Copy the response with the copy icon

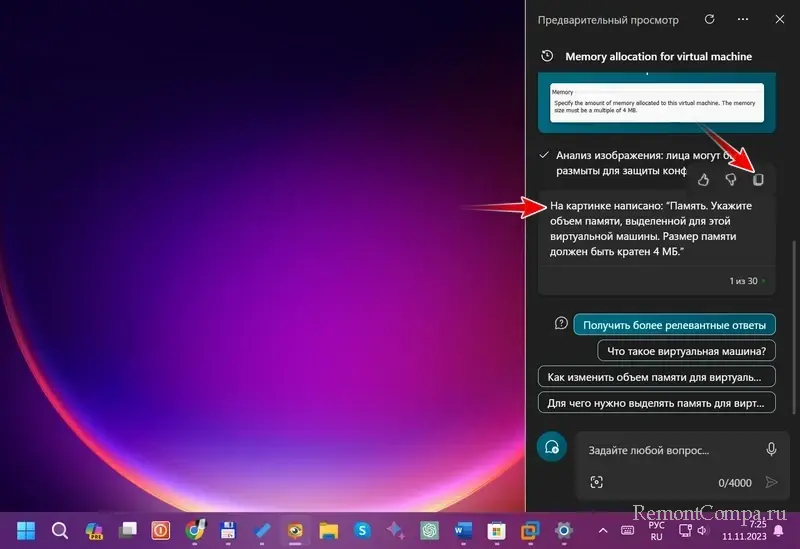758,180
